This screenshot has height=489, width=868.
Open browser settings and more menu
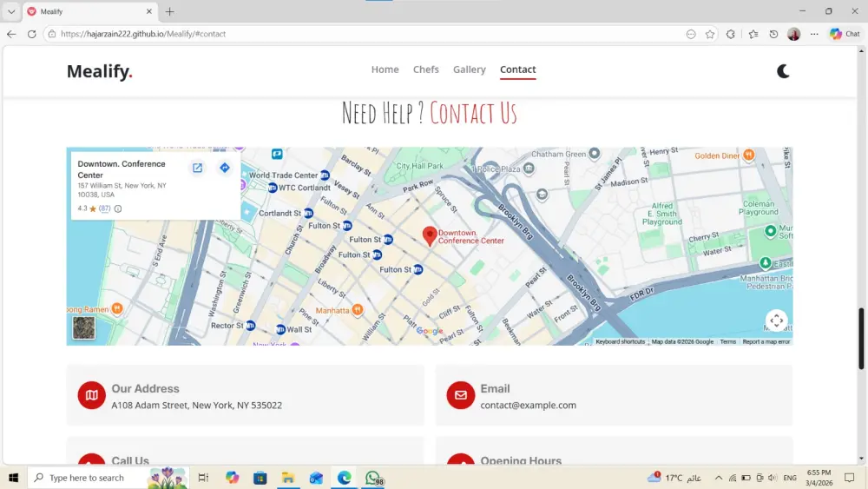pos(814,34)
